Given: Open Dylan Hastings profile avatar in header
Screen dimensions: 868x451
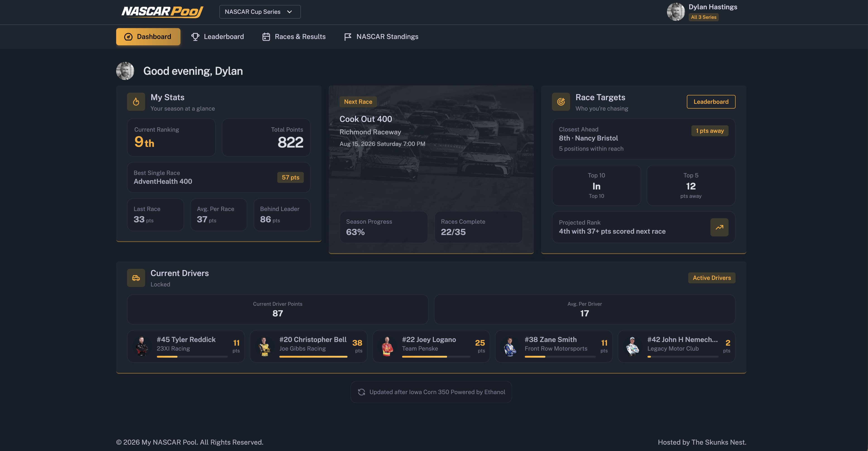Looking at the screenshot, I should (x=676, y=12).
